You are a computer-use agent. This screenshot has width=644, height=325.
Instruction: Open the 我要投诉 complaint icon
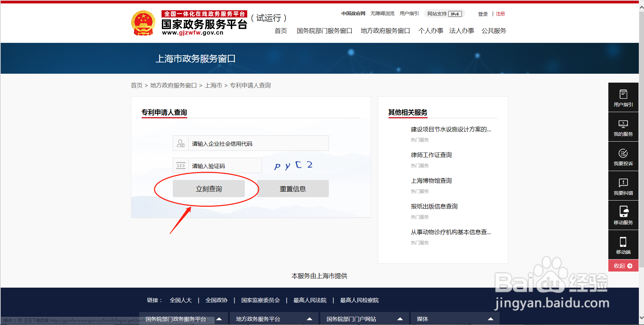click(623, 156)
